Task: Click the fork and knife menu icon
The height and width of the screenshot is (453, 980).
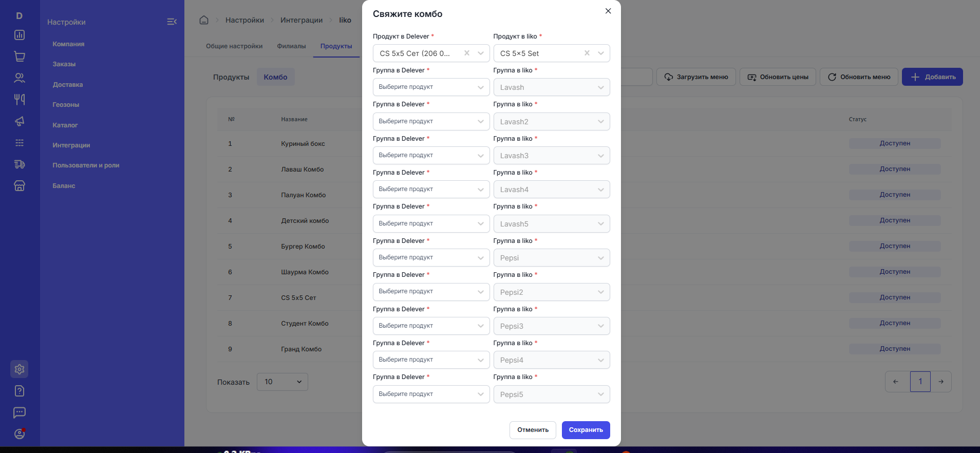Action: tap(20, 99)
